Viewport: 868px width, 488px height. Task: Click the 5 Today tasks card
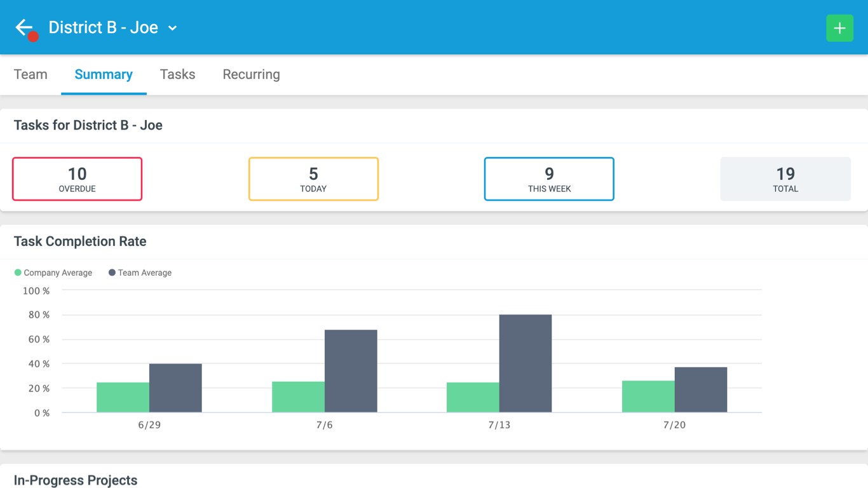coord(313,179)
